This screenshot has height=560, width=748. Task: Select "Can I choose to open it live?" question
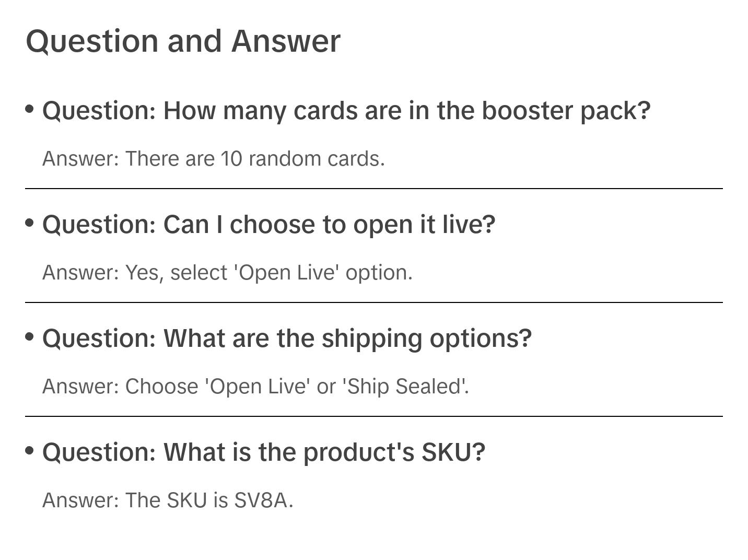tap(268, 225)
